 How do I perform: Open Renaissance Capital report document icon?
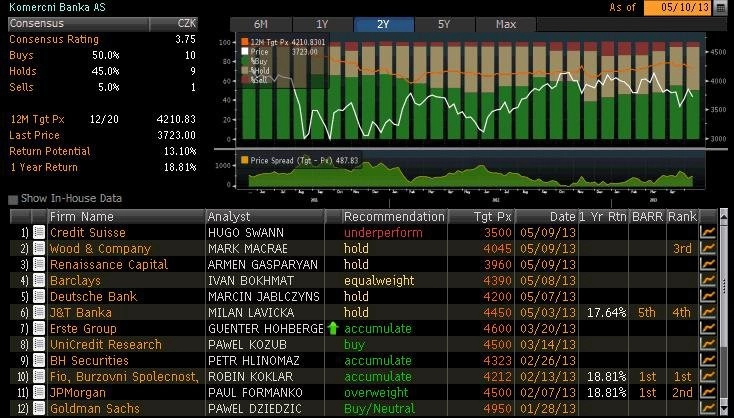(x=39, y=264)
